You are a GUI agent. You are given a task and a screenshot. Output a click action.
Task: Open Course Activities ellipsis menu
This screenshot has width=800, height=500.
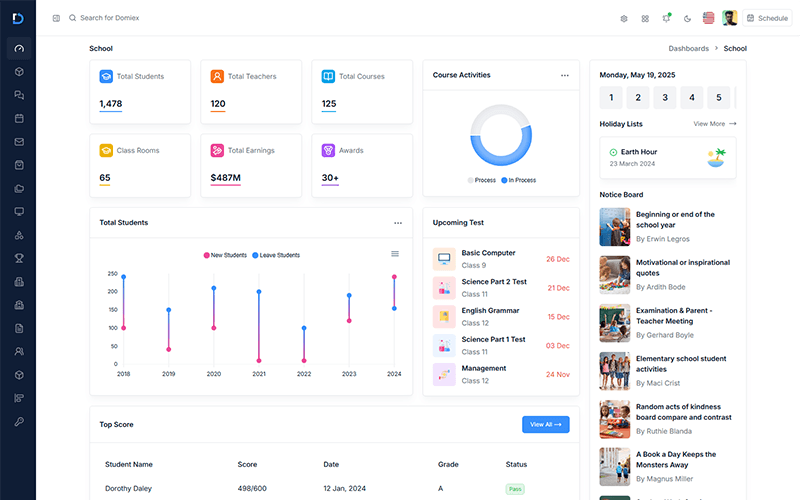pyautogui.click(x=565, y=75)
